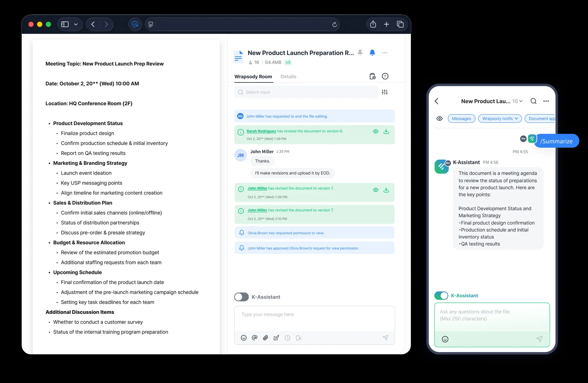Download Sarah Rodriguez's version 6 revision
Screen dimensions: 588x383
(x=386, y=131)
